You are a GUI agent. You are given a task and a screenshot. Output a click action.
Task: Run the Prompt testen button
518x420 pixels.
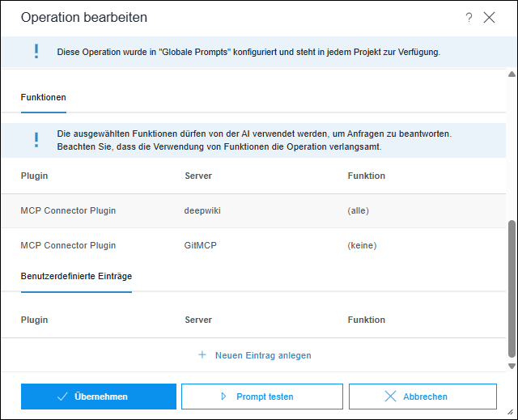(262, 397)
